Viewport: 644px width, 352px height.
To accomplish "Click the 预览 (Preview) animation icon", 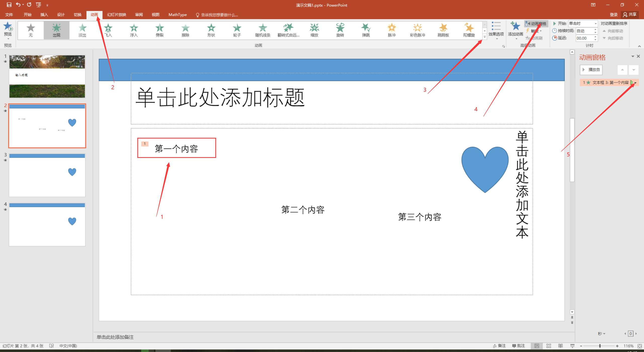I will coord(8,27).
